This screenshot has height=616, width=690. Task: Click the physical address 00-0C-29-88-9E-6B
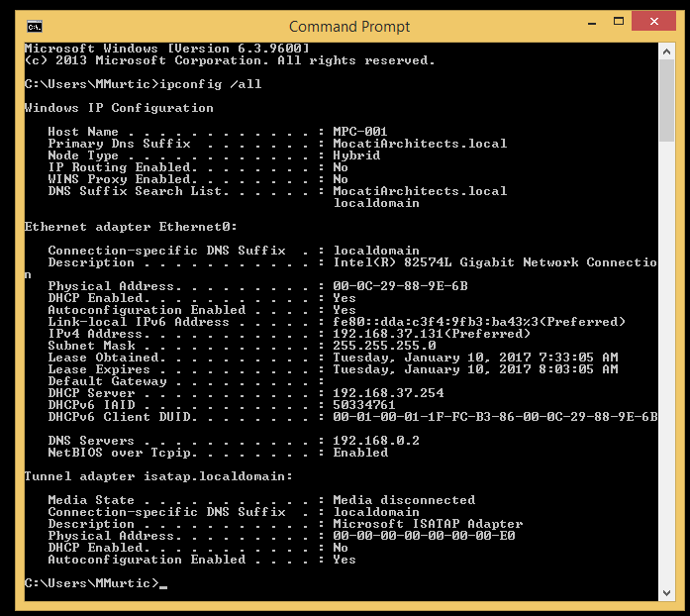(x=400, y=286)
